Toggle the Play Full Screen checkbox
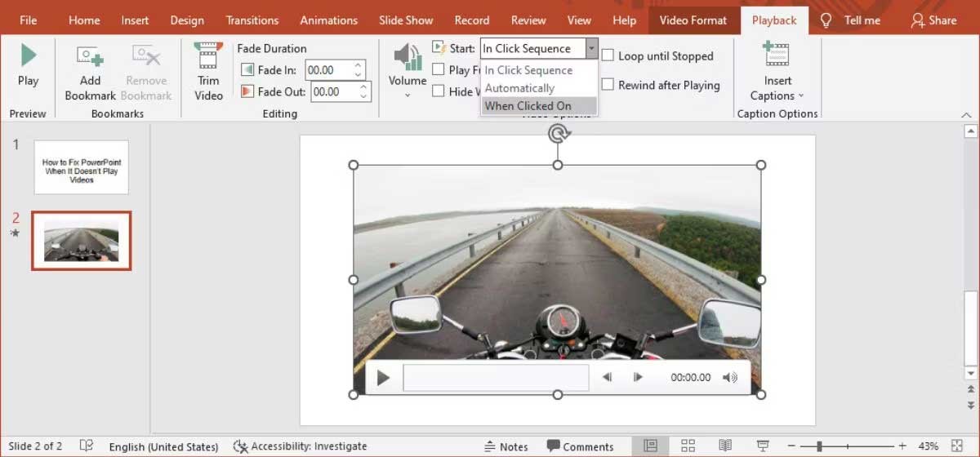 click(x=439, y=70)
